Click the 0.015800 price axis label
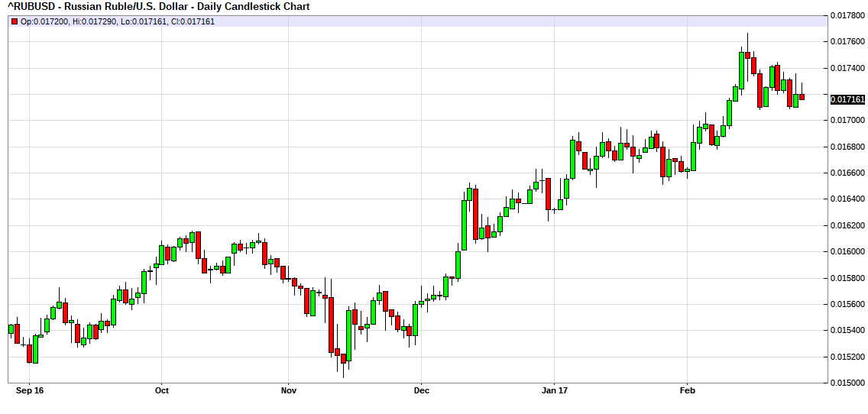The width and height of the screenshot is (868, 414). [x=848, y=278]
